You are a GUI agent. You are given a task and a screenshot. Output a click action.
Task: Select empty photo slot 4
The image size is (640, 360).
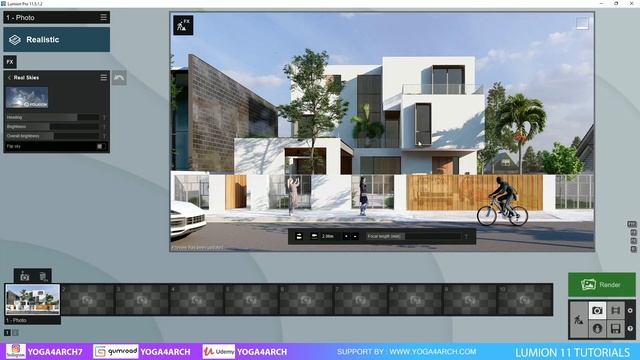point(197,300)
